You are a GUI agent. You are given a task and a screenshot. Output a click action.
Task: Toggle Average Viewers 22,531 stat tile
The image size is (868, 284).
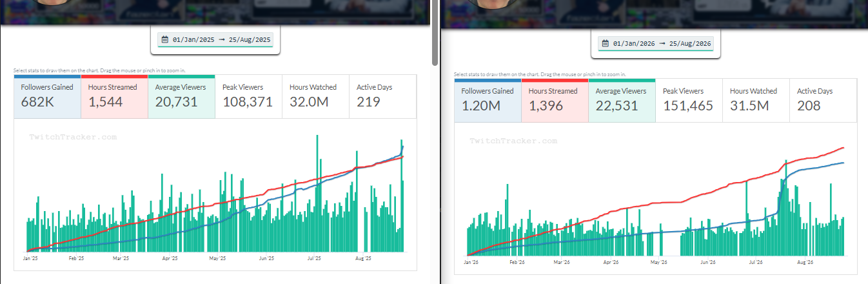click(622, 101)
